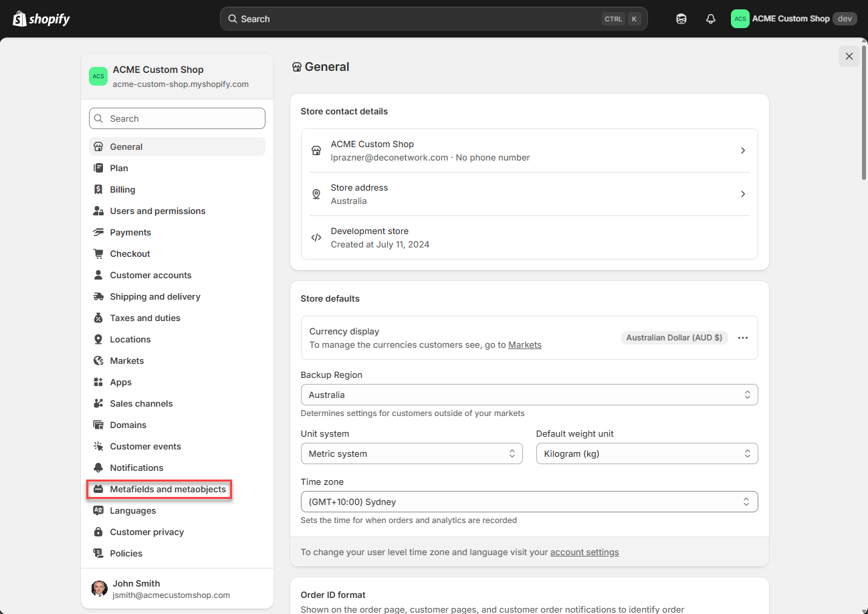Click the Taxes and duties icon
Image resolution: width=868 pixels, height=614 pixels.
click(x=98, y=318)
